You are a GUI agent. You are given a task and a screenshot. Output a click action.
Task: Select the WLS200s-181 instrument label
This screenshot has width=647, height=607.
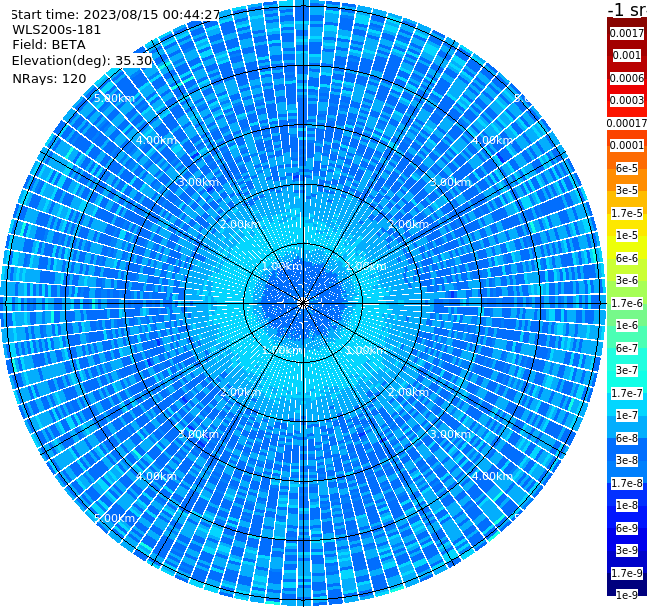point(57,30)
